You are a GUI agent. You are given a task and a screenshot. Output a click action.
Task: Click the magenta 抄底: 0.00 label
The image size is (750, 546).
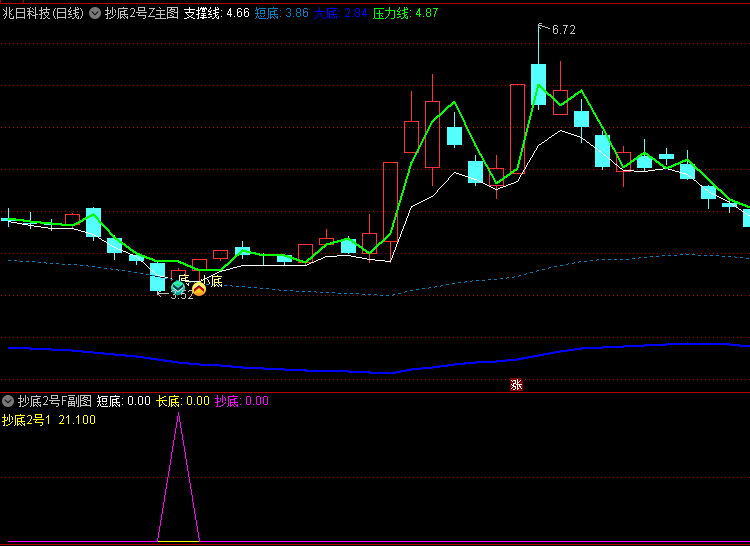click(x=242, y=401)
